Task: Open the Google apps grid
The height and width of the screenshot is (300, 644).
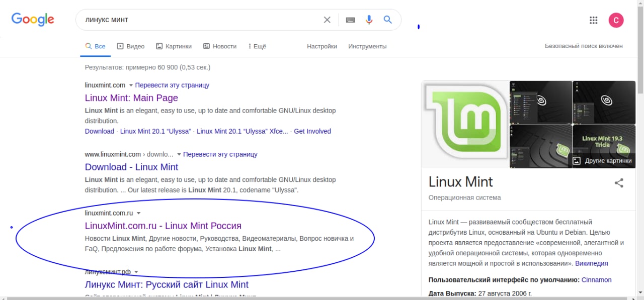Action: 593,20
